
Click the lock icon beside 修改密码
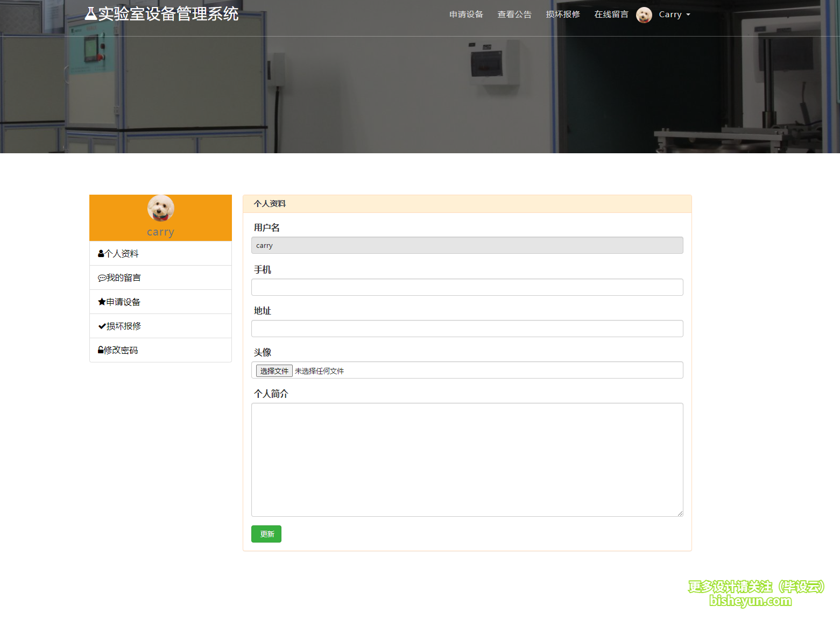pyautogui.click(x=101, y=350)
